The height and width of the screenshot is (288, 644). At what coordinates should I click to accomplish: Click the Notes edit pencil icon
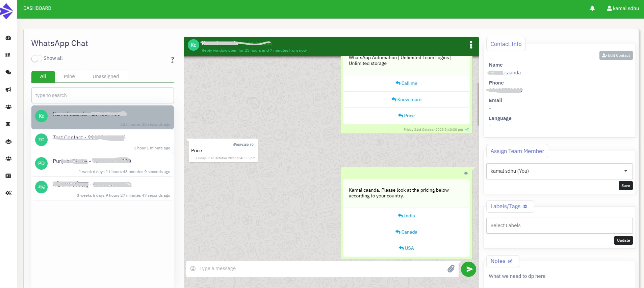[x=510, y=261]
